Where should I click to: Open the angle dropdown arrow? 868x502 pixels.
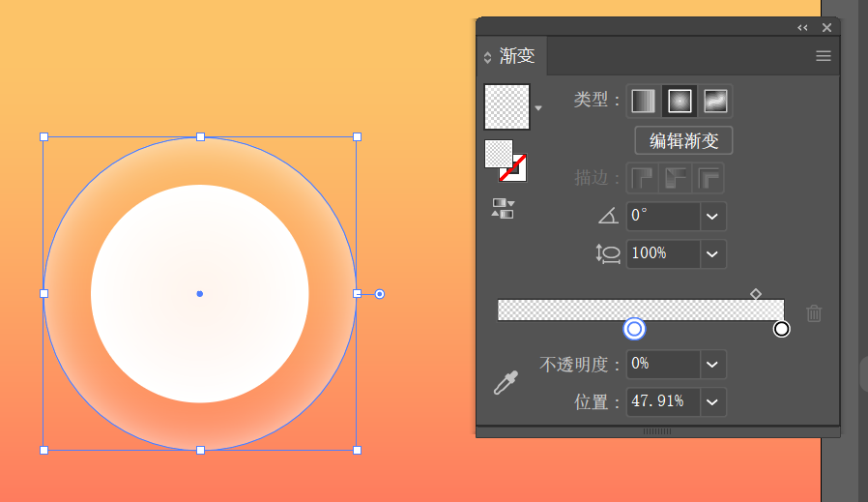click(x=712, y=216)
